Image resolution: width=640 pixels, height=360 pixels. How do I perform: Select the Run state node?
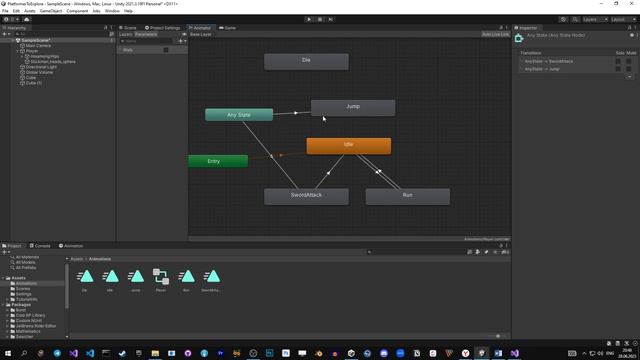[x=408, y=196]
